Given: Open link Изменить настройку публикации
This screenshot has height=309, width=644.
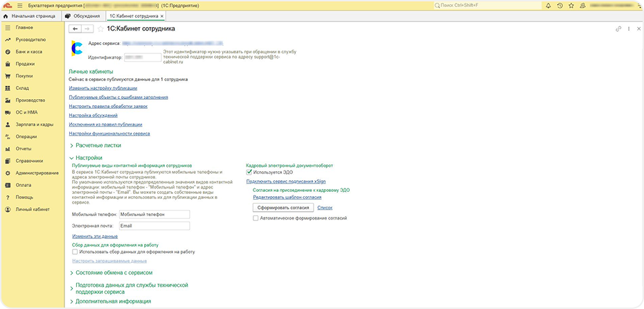Looking at the screenshot, I should 103,88.
